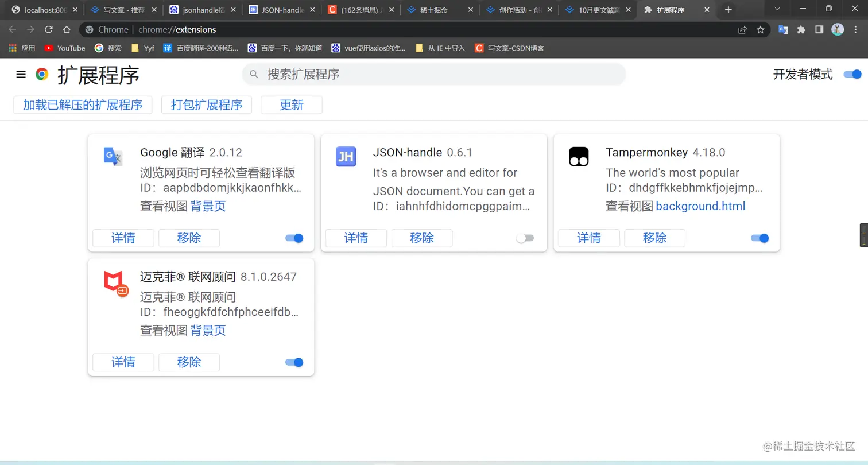
Task: Click 加载已解压的扩展程序 button
Action: coord(83,105)
